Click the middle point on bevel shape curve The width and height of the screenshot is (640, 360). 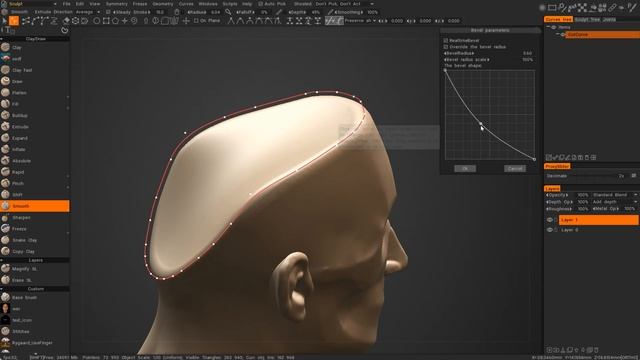(481, 123)
